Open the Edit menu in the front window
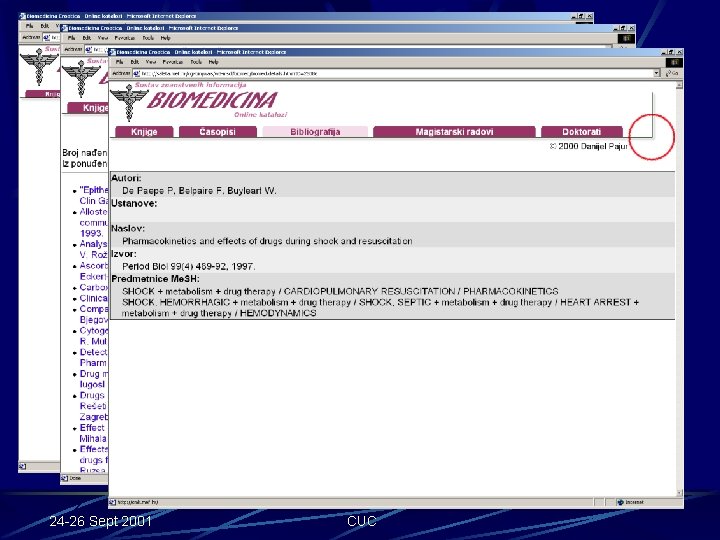 pos(135,62)
